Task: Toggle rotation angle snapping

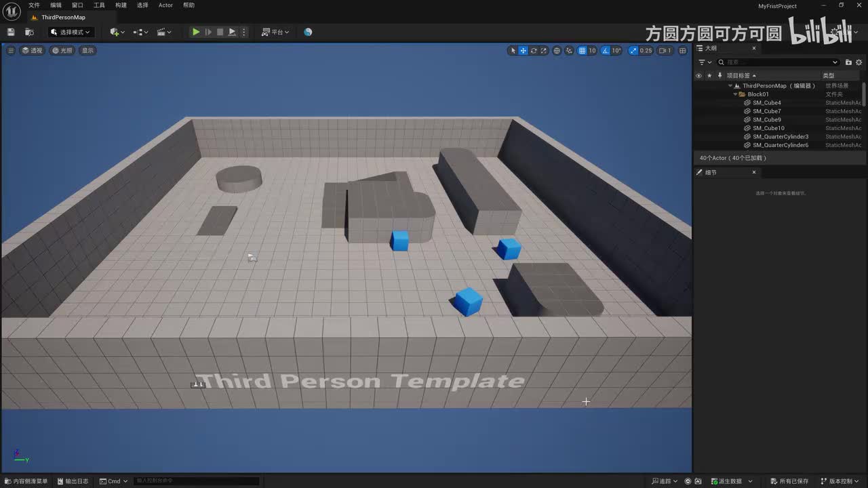Action: pyautogui.click(x=605, y=50)
